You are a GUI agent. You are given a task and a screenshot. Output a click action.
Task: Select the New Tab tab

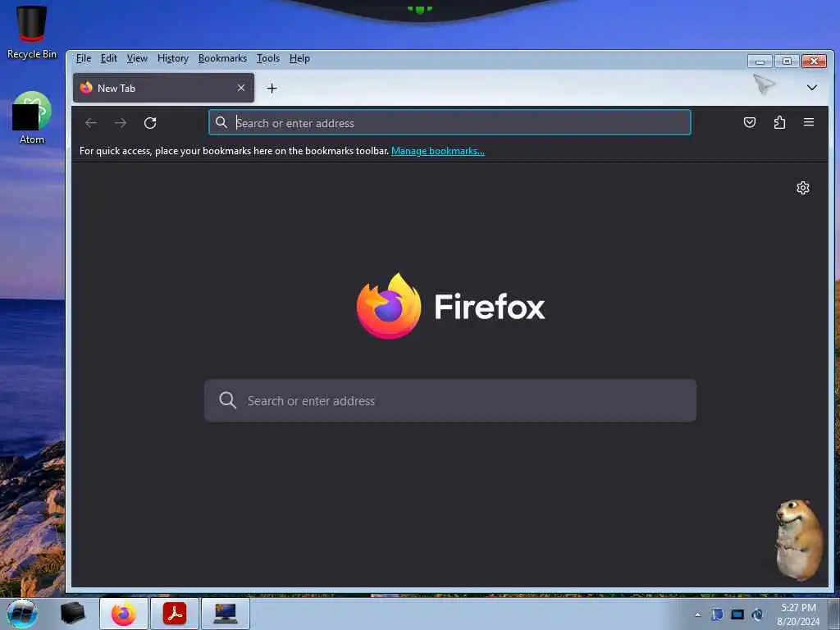coord(163,88)
